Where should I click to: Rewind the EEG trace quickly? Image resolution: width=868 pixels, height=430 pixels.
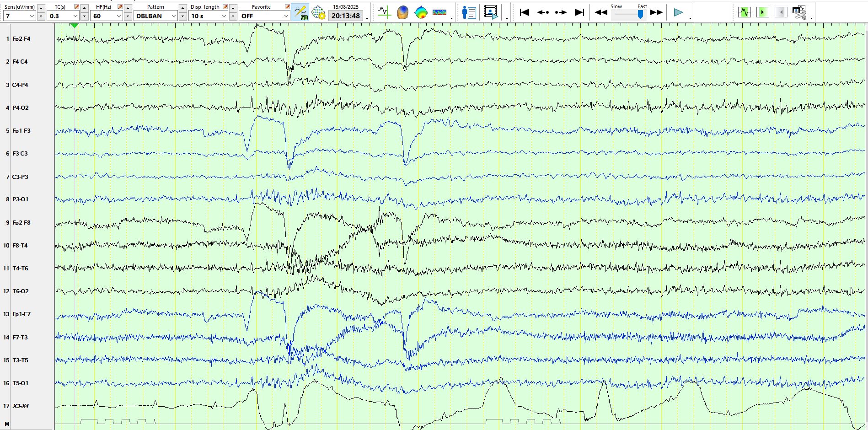tap(601, 12)
